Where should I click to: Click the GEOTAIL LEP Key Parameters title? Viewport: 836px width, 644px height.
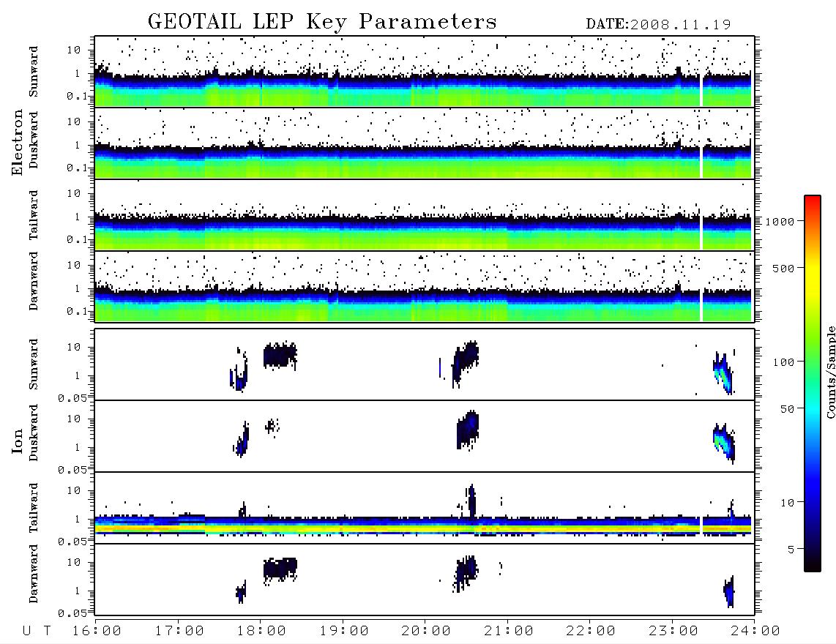(322, 23)
